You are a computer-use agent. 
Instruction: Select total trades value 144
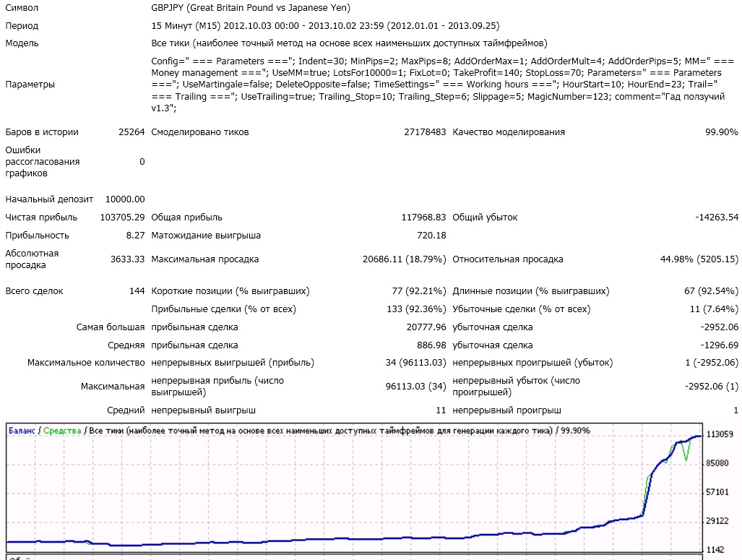point(137,291)
